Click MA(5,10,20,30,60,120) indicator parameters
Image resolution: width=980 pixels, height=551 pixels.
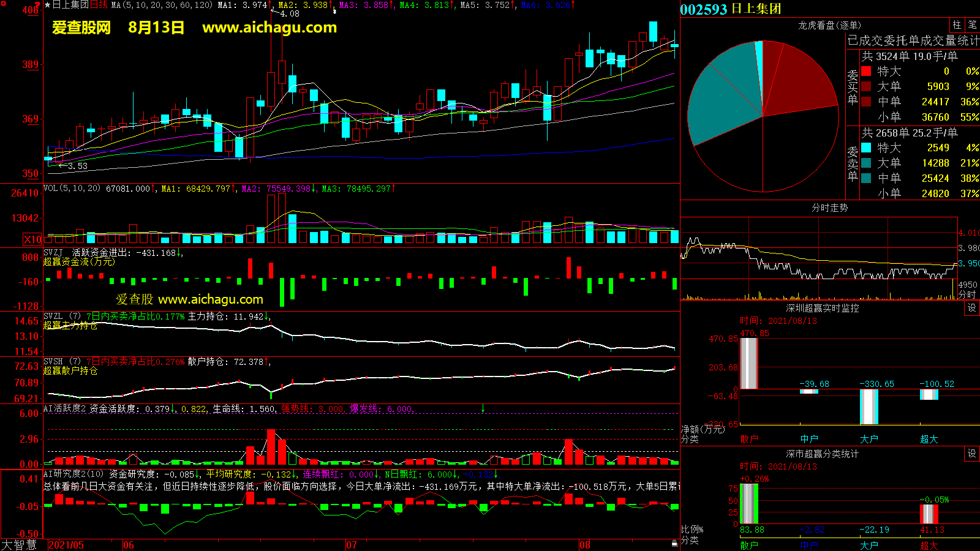[x=162, y=5]
